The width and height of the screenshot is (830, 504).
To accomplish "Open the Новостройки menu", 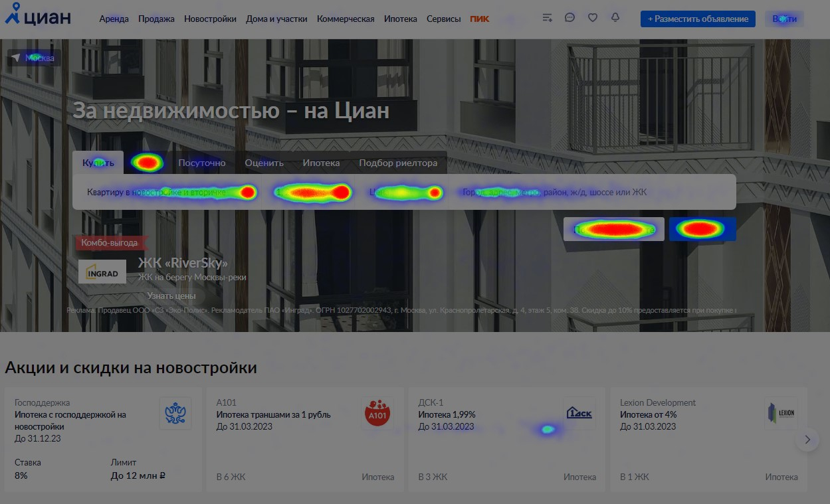I will (x=210, y=19).
